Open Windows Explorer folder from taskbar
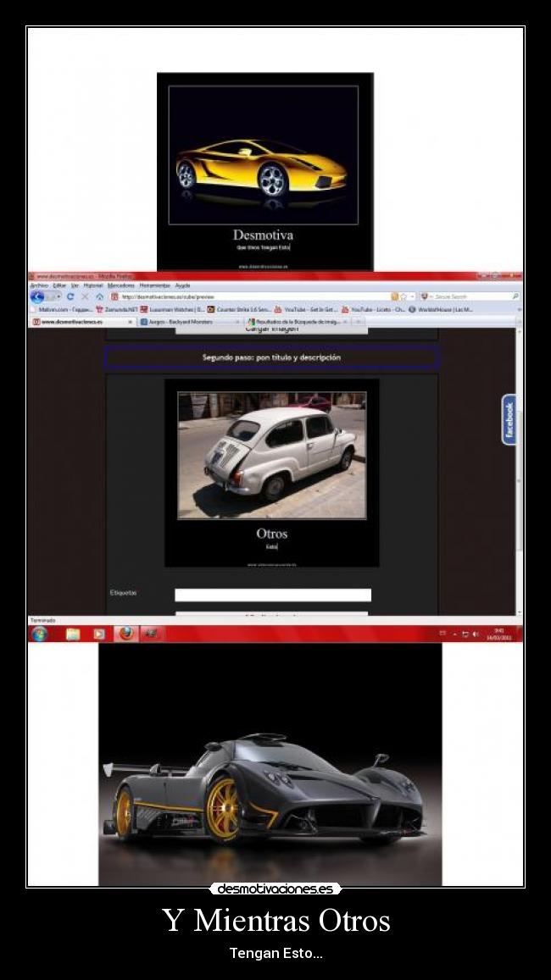The width and height of the screenshot is (551, 980). 73,634
